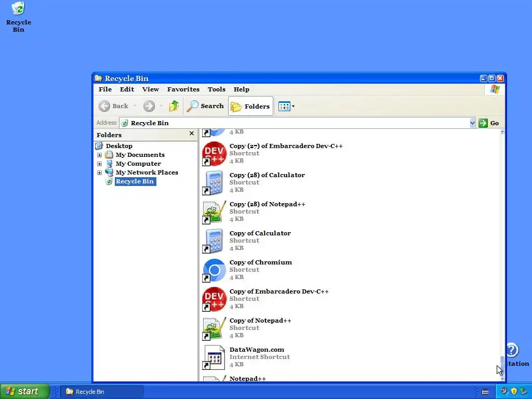Open the Tools menu
Viewport: 532px width, 399px height.
point(217,89)
